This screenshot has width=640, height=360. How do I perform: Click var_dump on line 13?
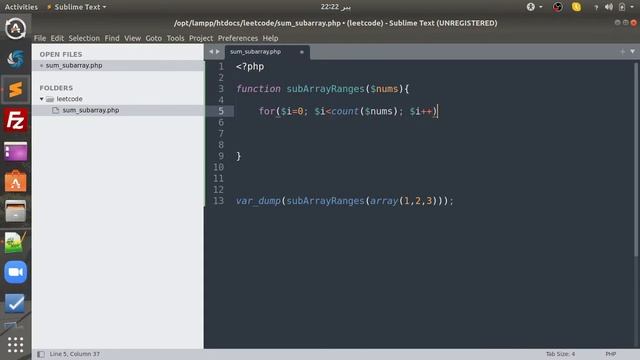(258, 201)
